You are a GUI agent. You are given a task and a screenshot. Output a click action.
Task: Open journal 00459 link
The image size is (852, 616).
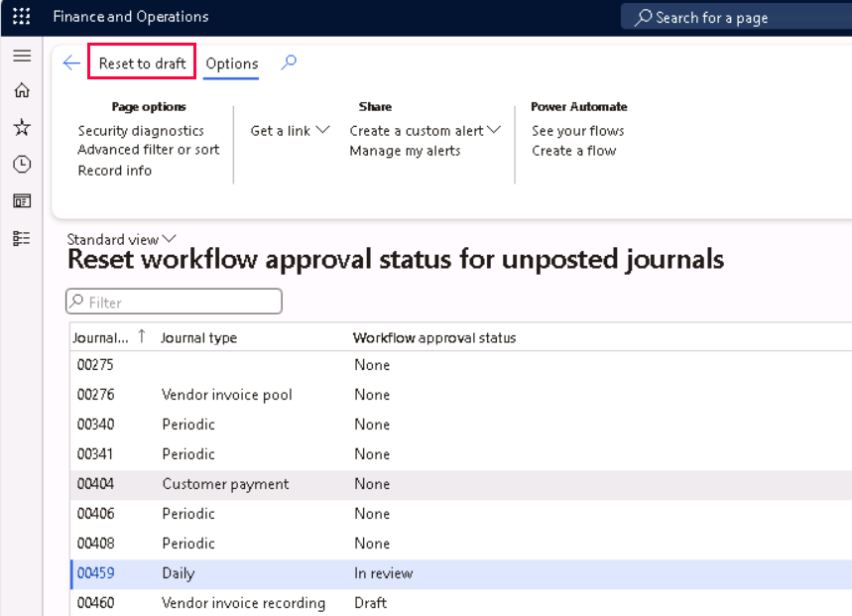pyautogui.click(x=96, y=573)
